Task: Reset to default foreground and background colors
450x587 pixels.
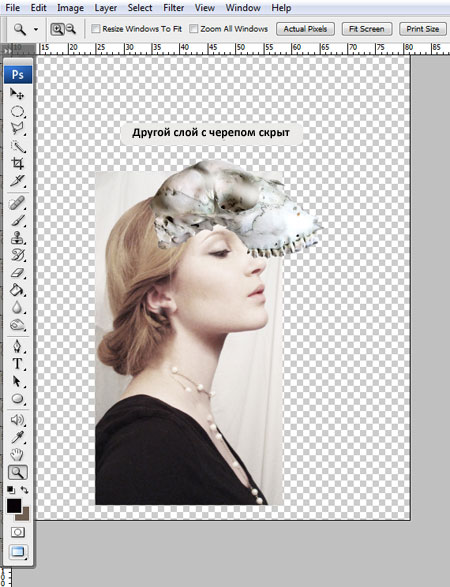Action: [x=11, y=490]
